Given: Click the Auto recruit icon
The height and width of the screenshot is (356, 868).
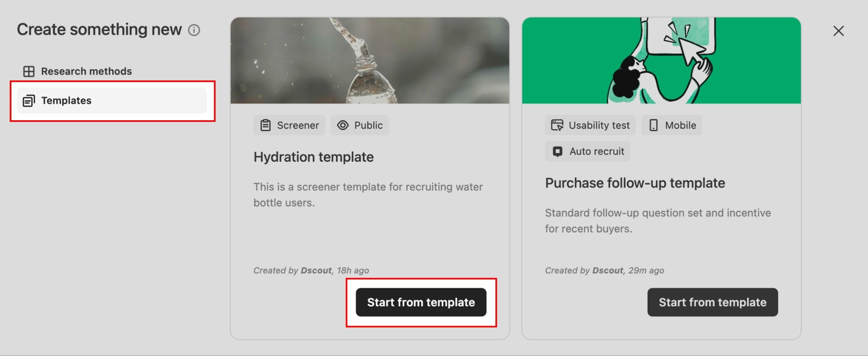Looking at the screenshot, I should [557, 152].
